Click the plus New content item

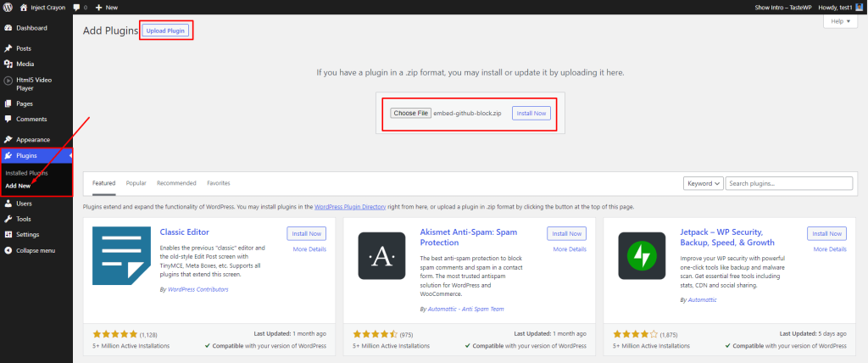pyautogui.click(x=106, y=8)
